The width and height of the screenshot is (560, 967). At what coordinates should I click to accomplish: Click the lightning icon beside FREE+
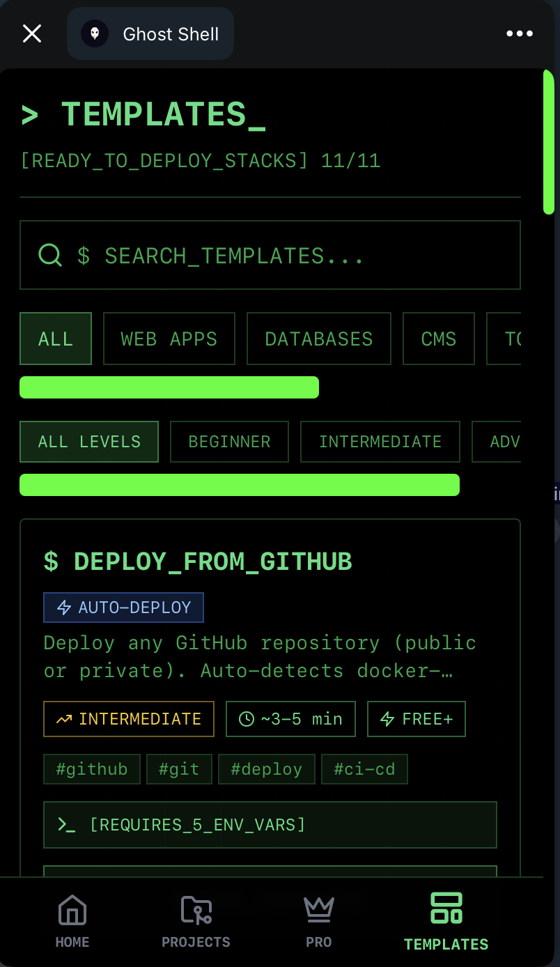click(388, 719)
